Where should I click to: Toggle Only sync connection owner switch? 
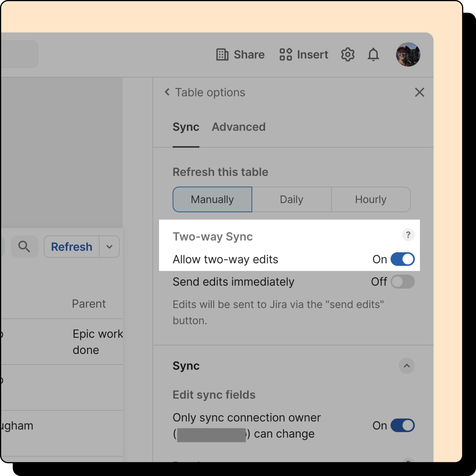coord(402,425)
